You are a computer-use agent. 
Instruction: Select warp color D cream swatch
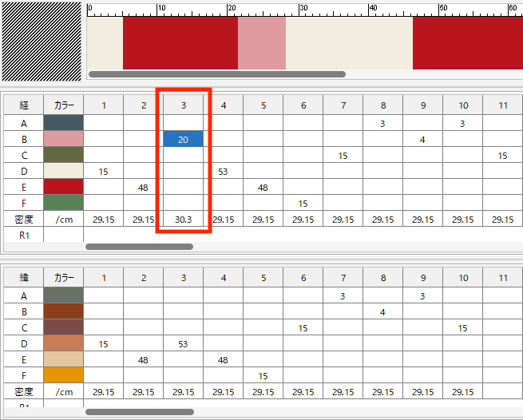[x=63, y=171]
